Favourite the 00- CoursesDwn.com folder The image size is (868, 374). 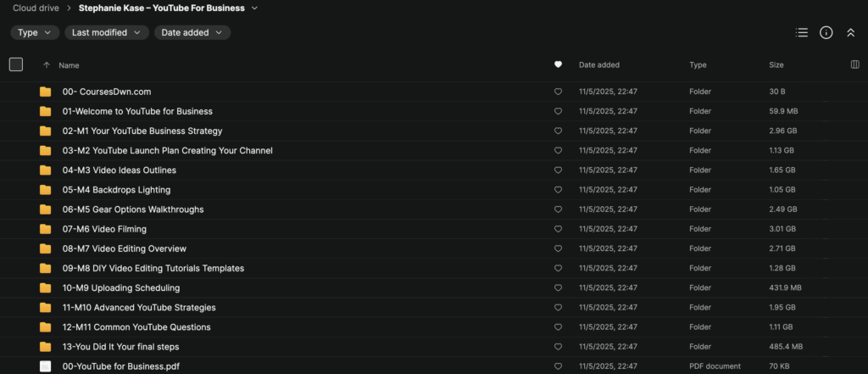coord(558,92)
